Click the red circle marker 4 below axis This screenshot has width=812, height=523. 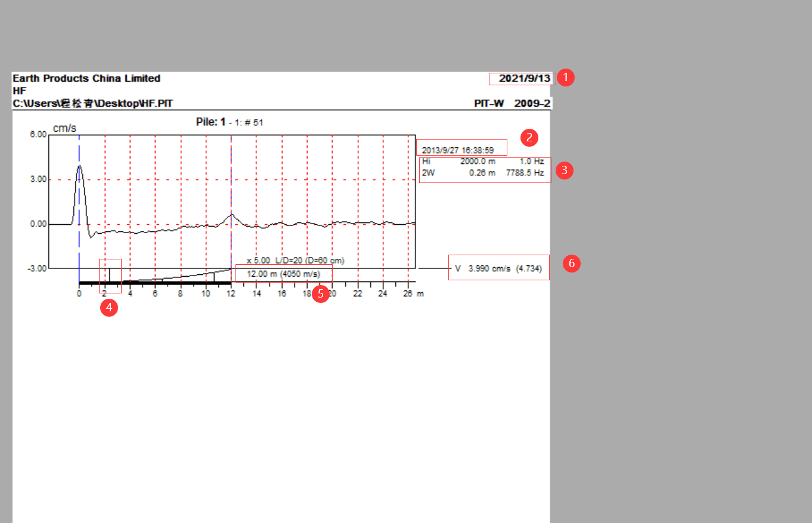pyautogui.click(x=109, y=308)
